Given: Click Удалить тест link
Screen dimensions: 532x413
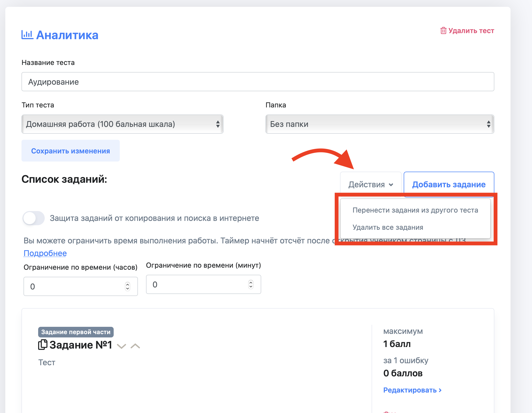Looking at the screenshot, I should pyautogui.click(x=471, y=31).
